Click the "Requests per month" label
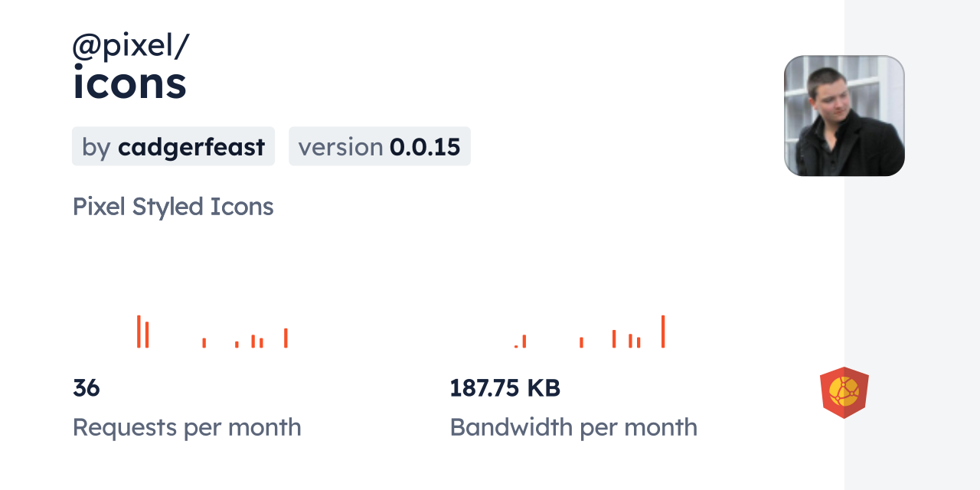Image resolution: width=980 pixels, height=490 pixels. [187, 427]
